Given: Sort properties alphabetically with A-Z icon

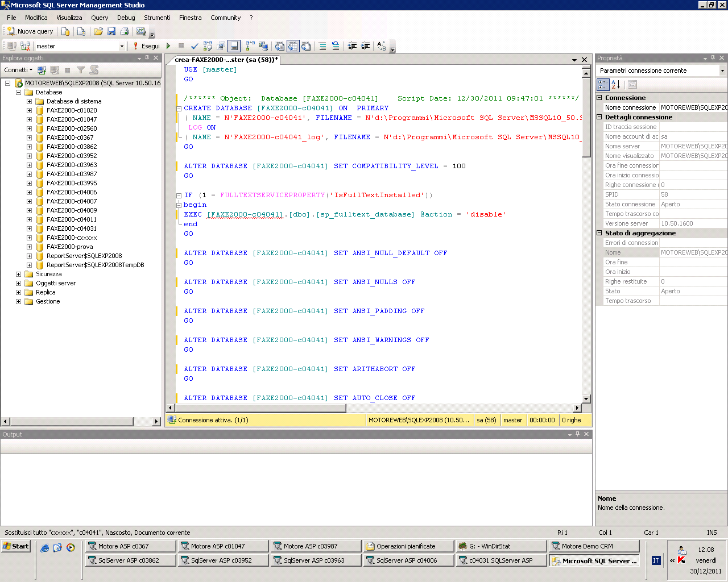Looking at the screenshot, I should tap(616, 85).
